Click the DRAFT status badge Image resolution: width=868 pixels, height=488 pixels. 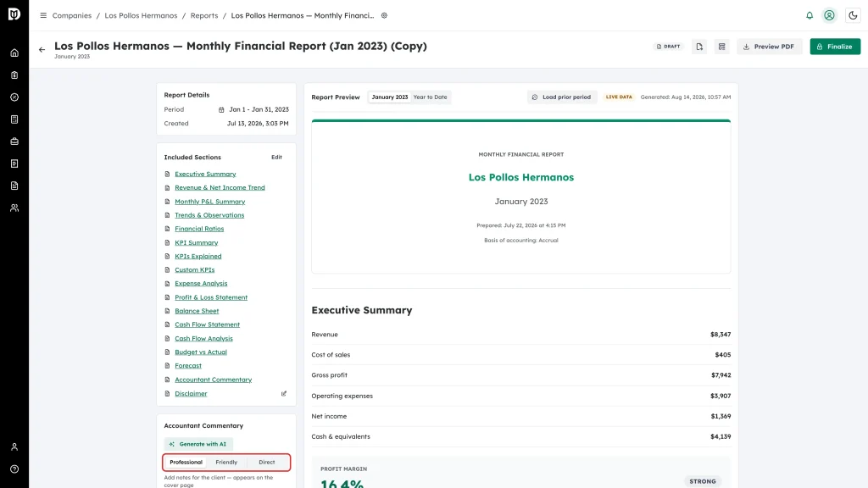tap(668, 47)
